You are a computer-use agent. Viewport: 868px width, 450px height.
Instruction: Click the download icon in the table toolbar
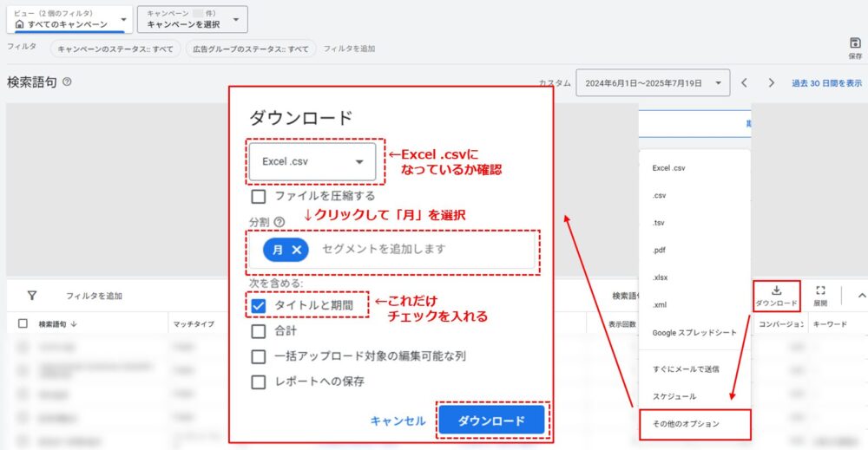tap(776, 291)
